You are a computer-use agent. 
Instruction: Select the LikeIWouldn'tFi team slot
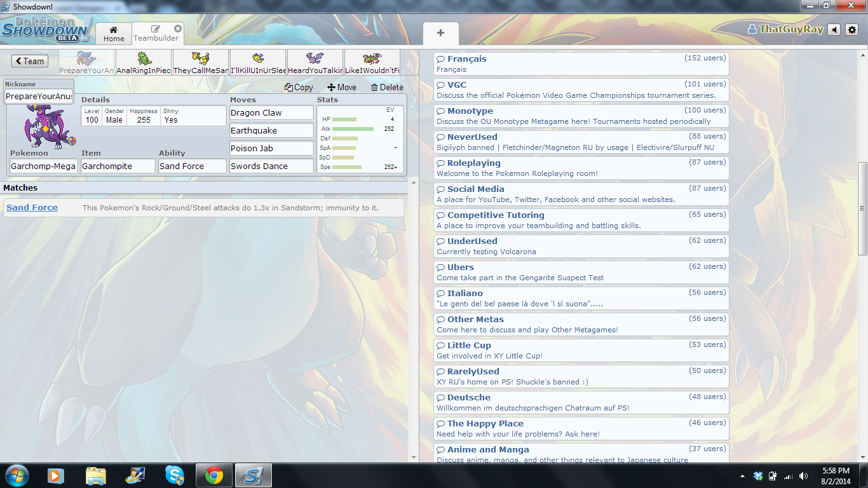[x=372, y=63]
